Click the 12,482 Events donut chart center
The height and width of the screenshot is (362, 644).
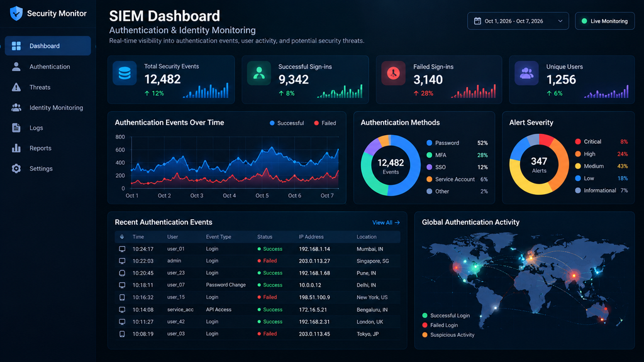(x=391, y=165)
